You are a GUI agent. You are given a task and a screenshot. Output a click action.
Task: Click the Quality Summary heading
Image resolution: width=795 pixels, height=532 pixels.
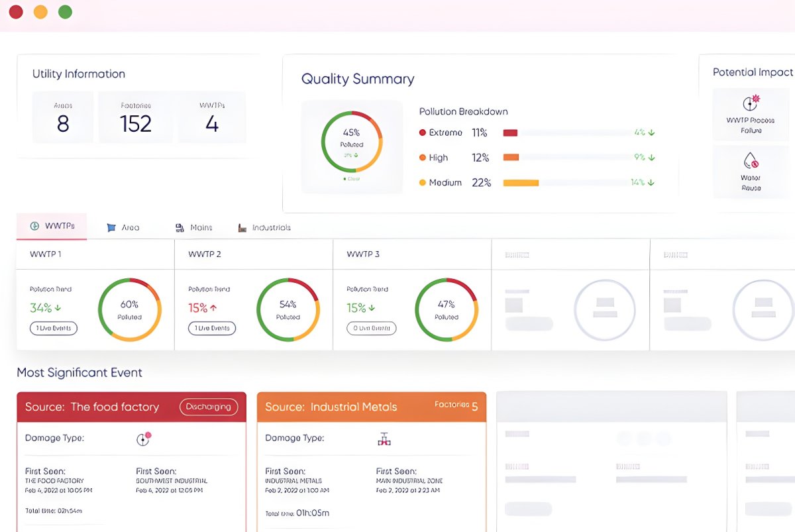[x=358, y=79]
